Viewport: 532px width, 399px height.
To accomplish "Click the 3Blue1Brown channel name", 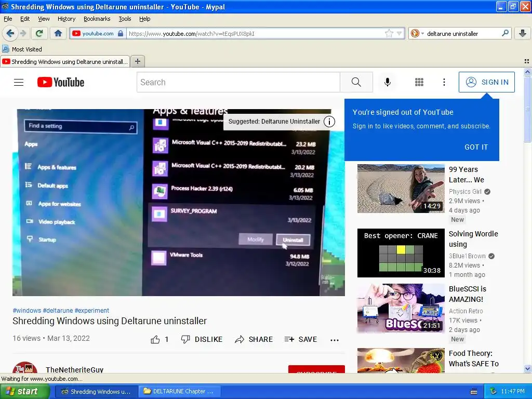I will click(x=467, y=256).
